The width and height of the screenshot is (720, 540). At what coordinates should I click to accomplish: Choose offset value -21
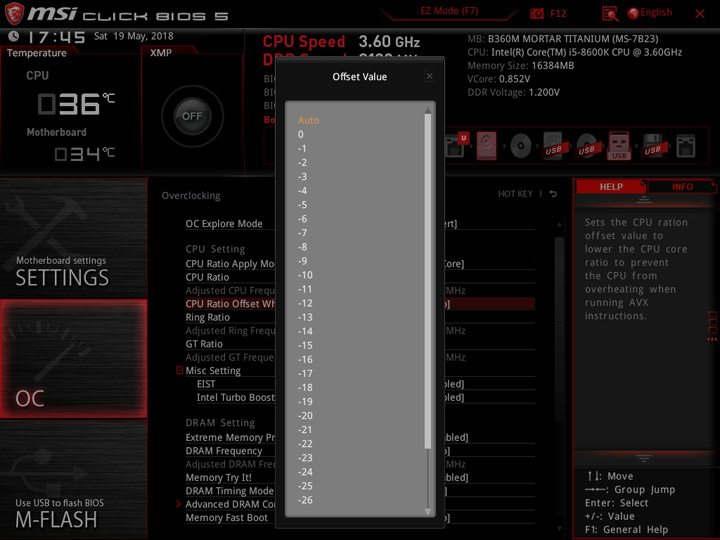coord(305,430)
